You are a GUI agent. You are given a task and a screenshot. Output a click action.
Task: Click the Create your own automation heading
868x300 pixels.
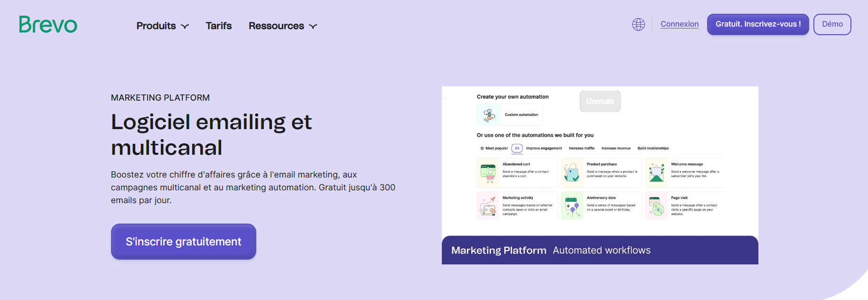point(513,97)
